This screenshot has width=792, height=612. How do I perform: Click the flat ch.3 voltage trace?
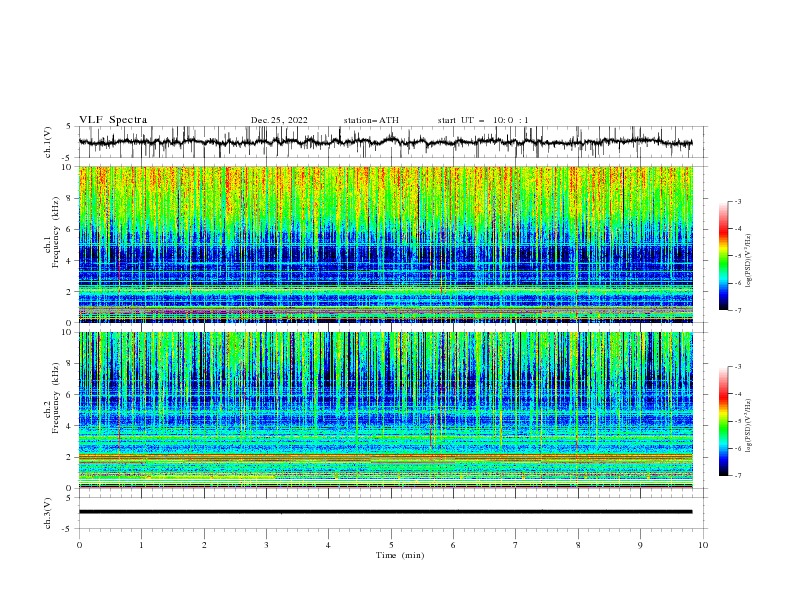point(385,512)
